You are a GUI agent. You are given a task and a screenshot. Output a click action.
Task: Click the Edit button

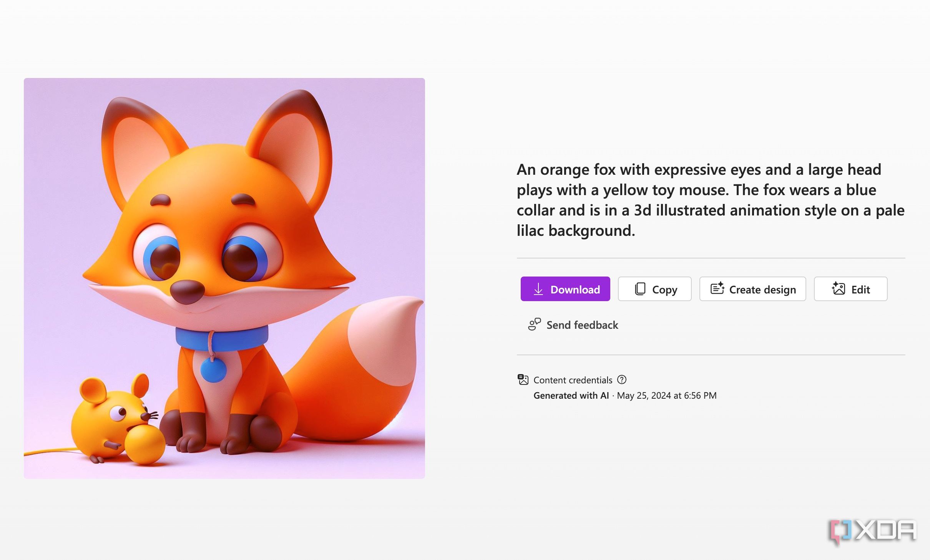click(850, 289)
